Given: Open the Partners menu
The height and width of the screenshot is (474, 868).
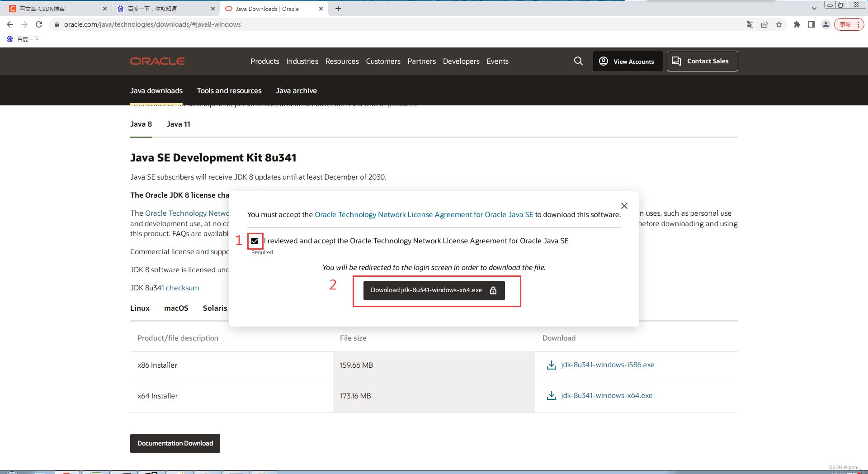Looking at the screenshot, I should (x=421, y=61).
